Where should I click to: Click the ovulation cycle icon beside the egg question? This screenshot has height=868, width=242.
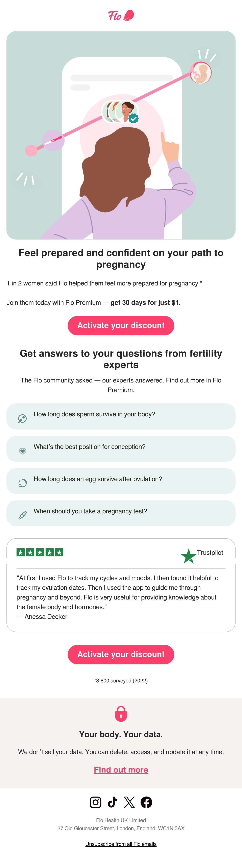pyautogui.click(x=22, y=483)
